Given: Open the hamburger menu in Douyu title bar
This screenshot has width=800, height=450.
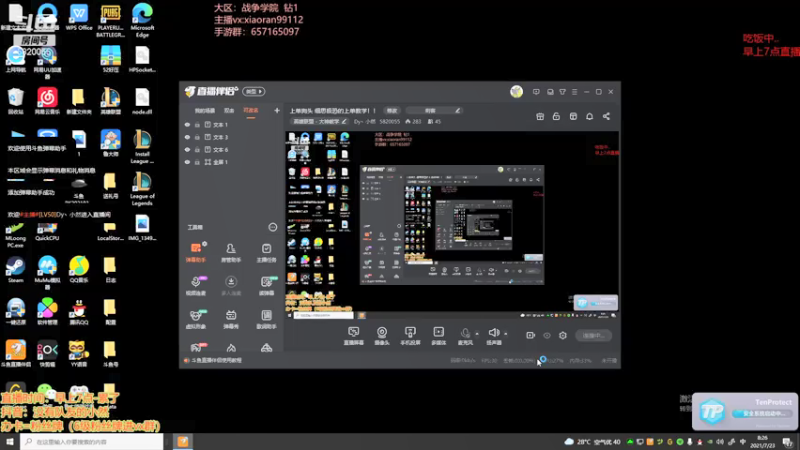Looking at the screenshot, I should coord(574,92).
